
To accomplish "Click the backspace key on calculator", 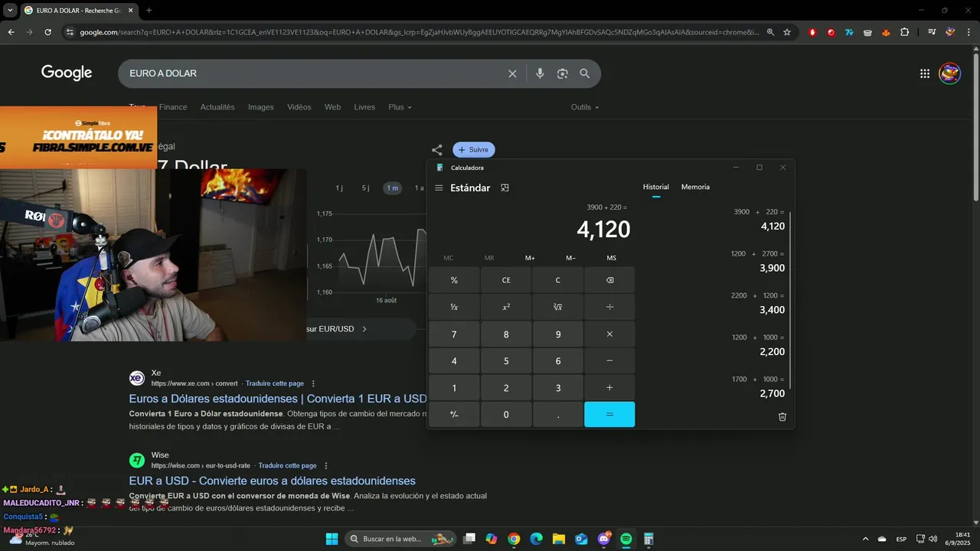I will (x=609, y=280).
